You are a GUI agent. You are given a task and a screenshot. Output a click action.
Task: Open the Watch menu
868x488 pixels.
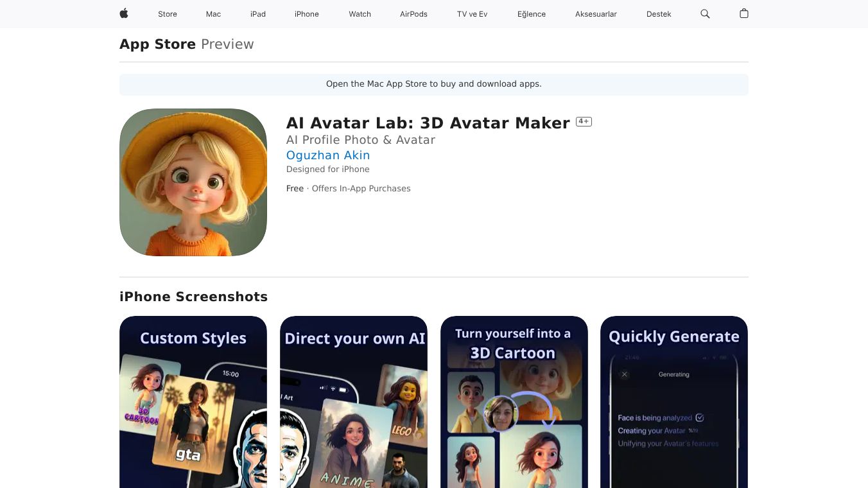click(x=360, y=14)
